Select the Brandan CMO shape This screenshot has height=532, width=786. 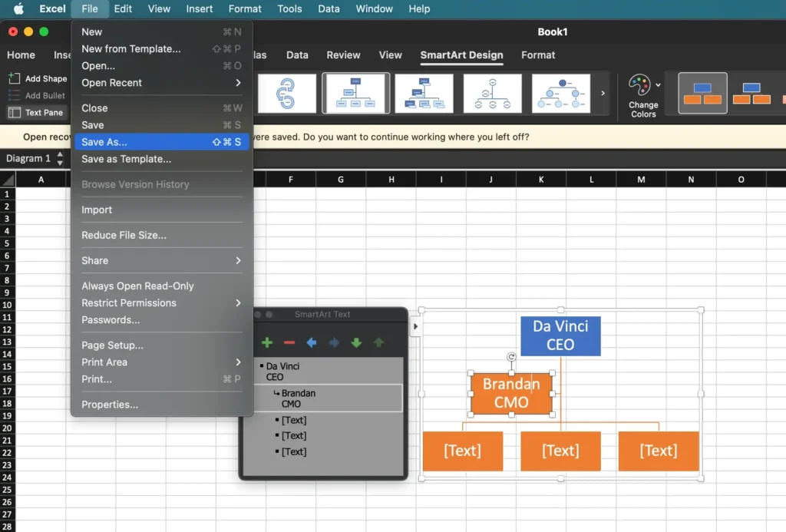511,394
